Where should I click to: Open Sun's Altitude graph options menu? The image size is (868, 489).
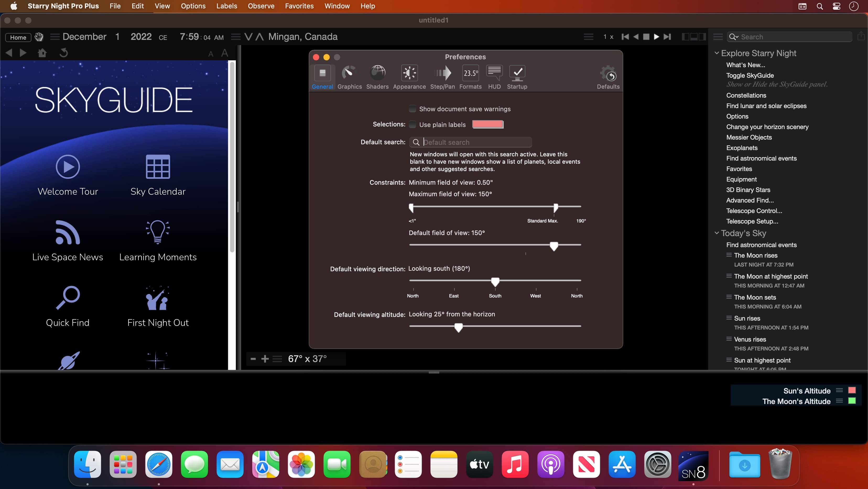(839, 390)
